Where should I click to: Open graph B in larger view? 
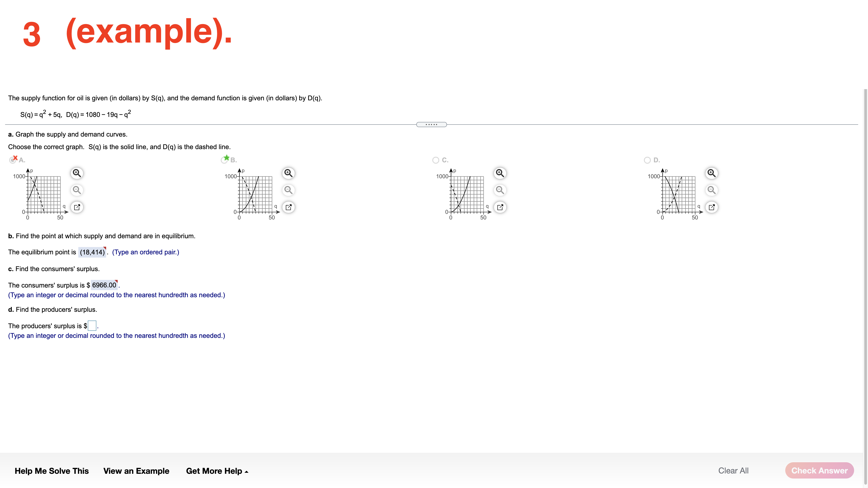tap(288, 207)
